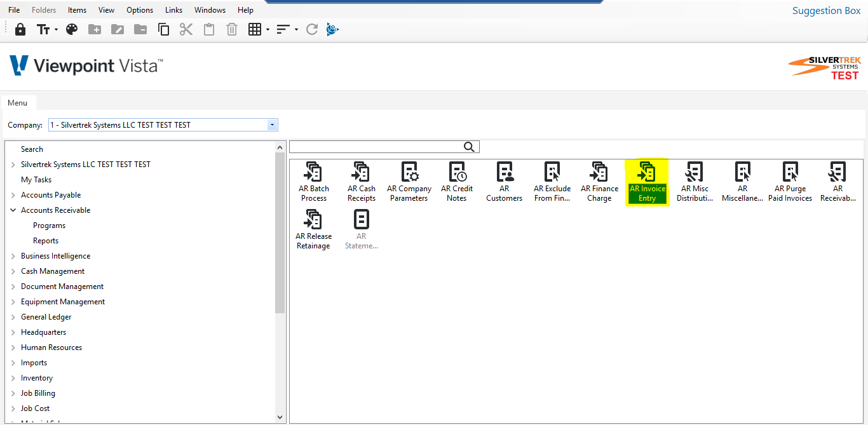The width and height of the screenshot is (868, 425).
Task: Select My Tasks in the tree
Action: pyautogui.click(x=36, y=180)
